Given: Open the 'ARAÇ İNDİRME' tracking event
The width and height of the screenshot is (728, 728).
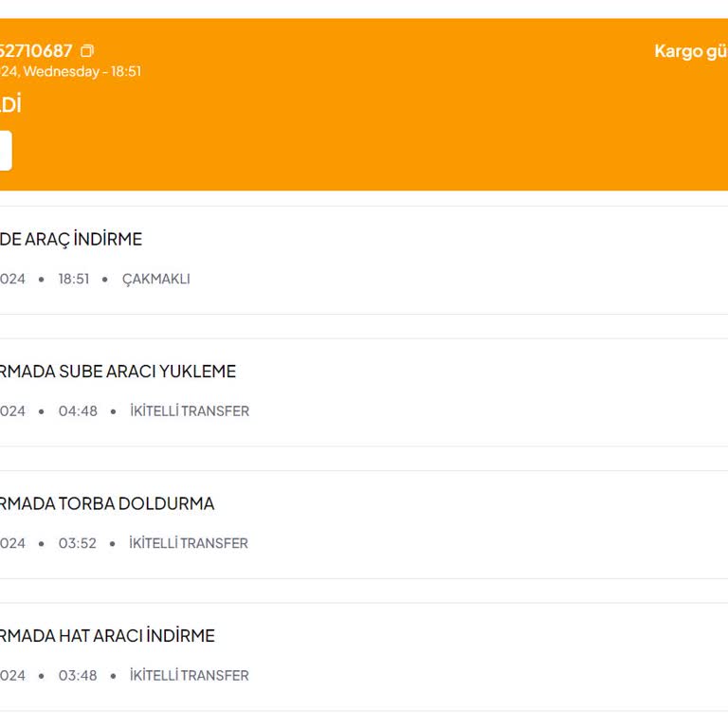Looking at the screenshot, I should coord(71,239).
